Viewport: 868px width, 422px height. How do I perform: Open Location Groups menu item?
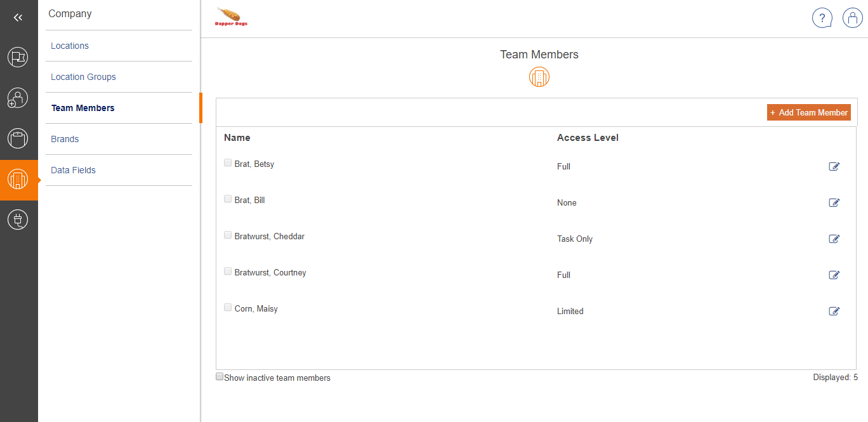[x=83, y=77]
